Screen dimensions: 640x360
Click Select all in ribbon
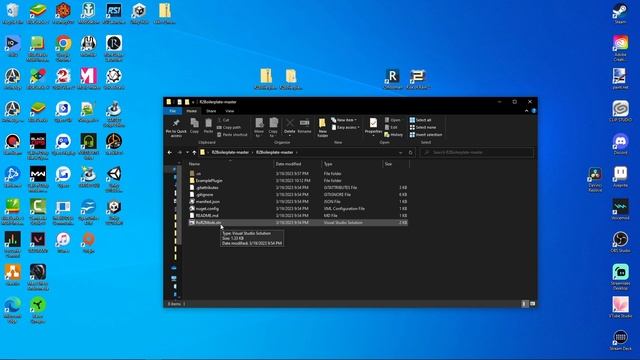pos(420,120)
